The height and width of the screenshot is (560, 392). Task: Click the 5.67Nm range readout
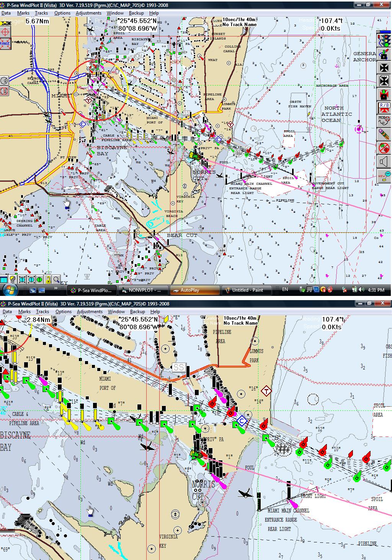38,21
